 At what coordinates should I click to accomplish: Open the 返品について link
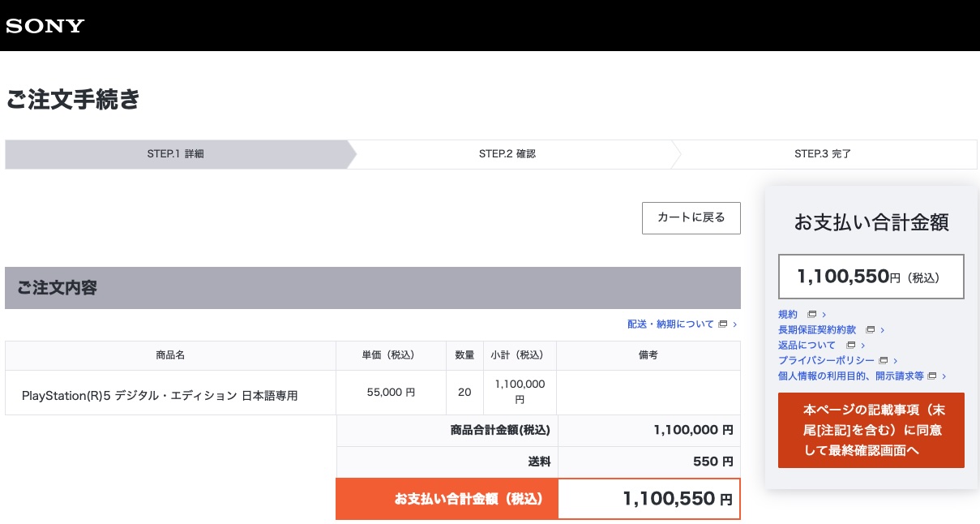point(807,346)
